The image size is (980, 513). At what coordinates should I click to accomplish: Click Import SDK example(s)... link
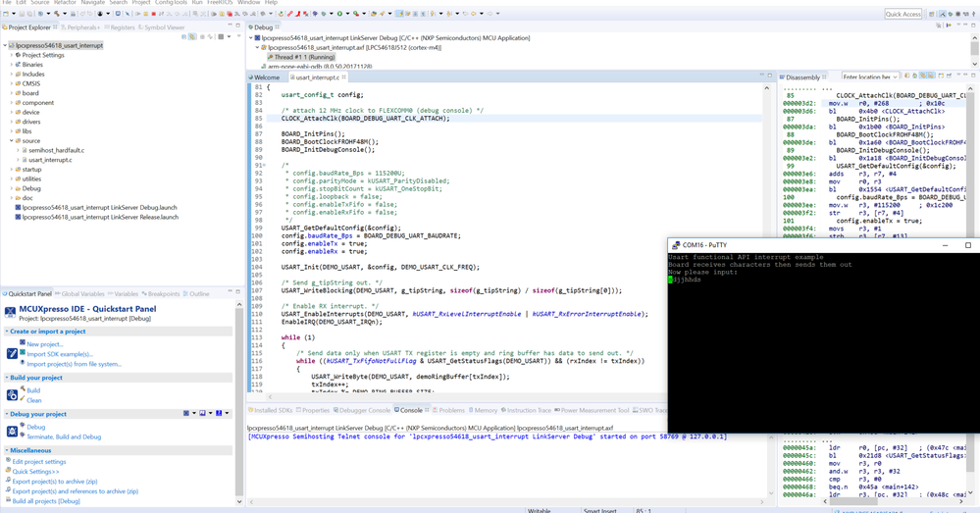60,354
